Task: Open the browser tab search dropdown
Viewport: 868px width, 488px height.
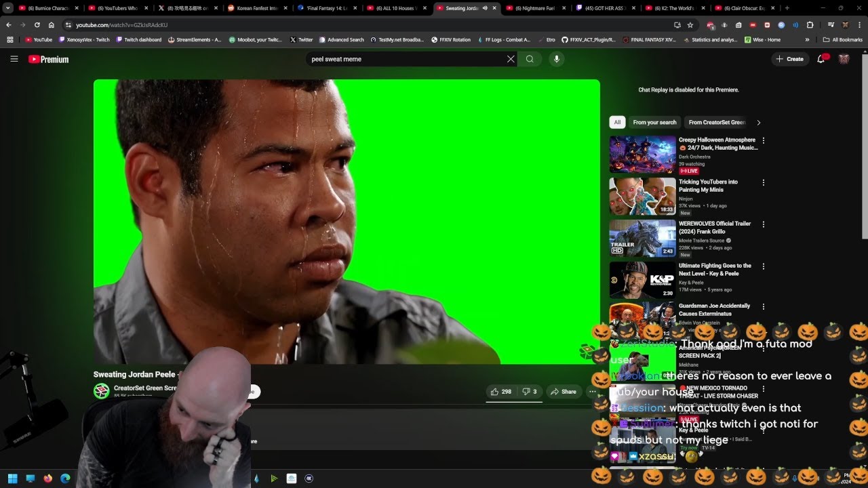Action: point(7,8)
